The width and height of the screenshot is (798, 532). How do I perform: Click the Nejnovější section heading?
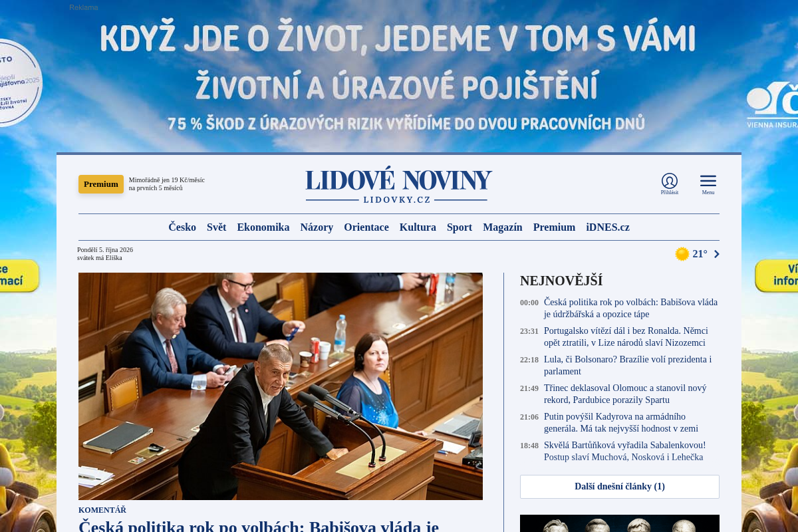561,281
